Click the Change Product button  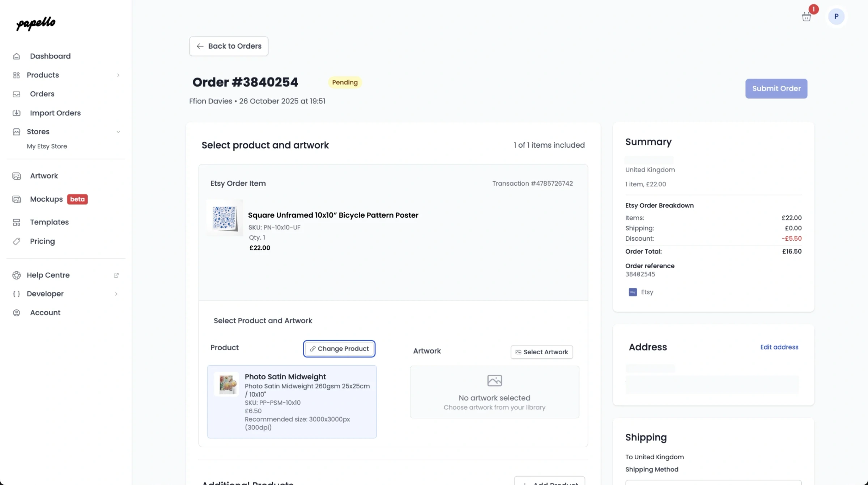point(339,349)
